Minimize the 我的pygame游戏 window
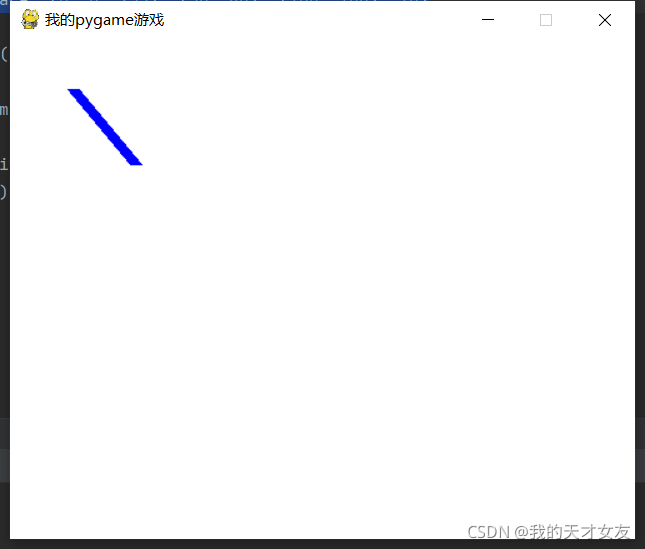The width and height of the screenshot is (645, 549). [x=488, y=19]
